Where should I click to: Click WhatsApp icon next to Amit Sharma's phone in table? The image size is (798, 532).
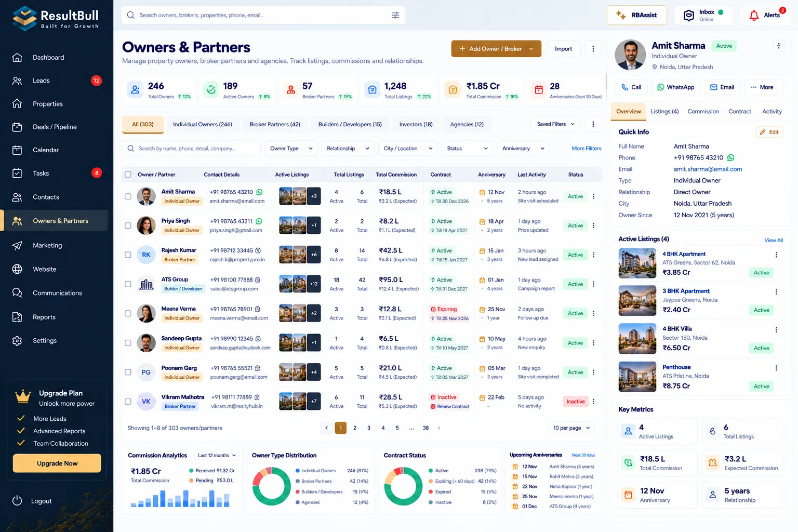(259, 192)
